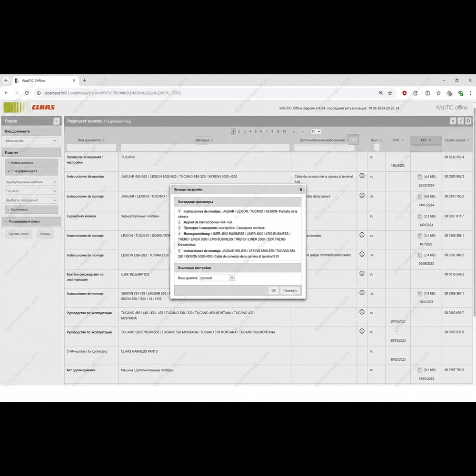
Task: Collapse the Спецификация section
Action: [31, 171]
